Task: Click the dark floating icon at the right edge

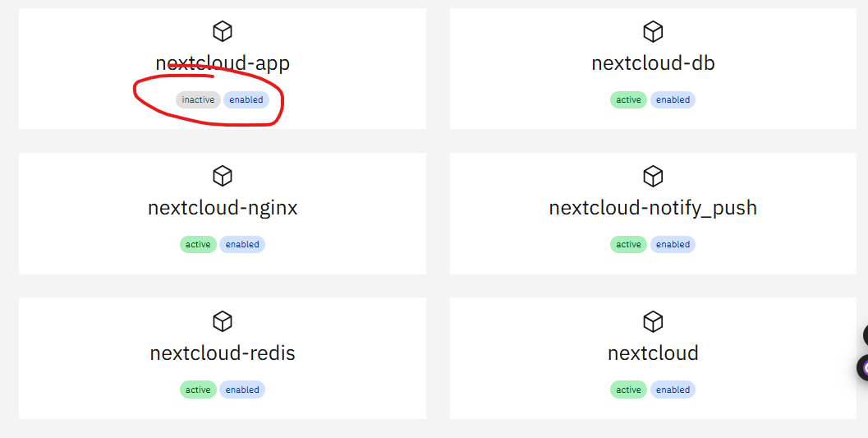Action: click(866, 335)
